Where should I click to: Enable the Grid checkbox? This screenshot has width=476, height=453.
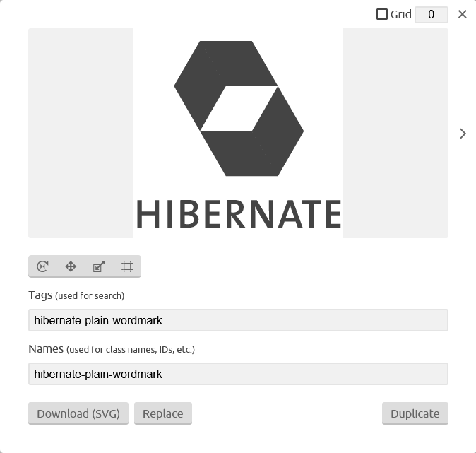[381, 14]
